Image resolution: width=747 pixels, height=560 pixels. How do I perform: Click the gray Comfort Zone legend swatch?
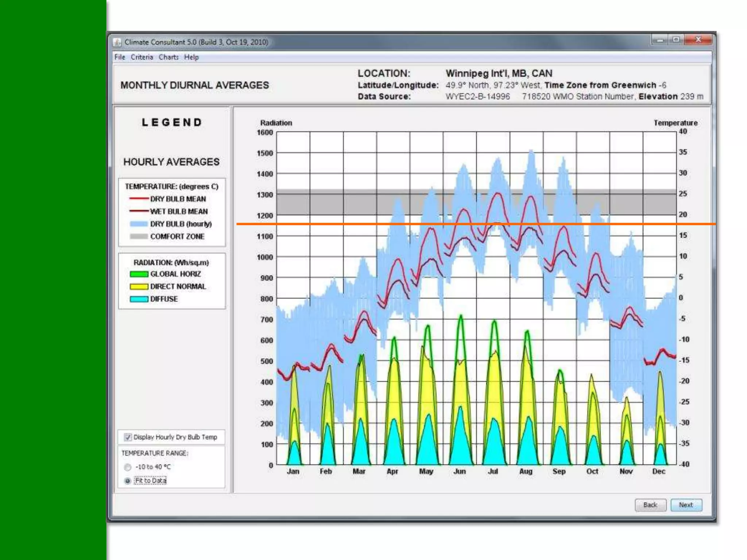[139, 237]
